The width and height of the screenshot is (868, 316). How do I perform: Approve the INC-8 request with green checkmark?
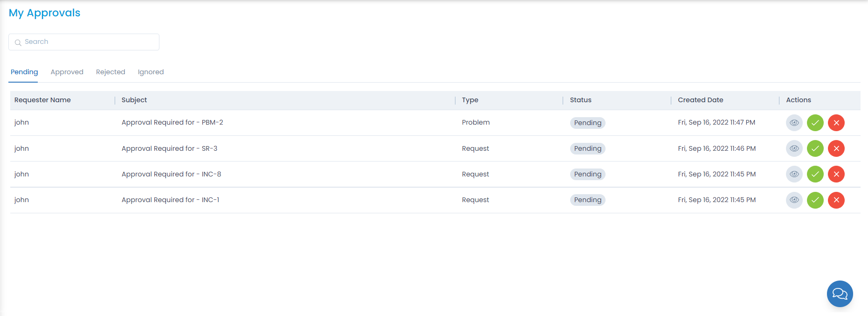[x=815, y=174]
